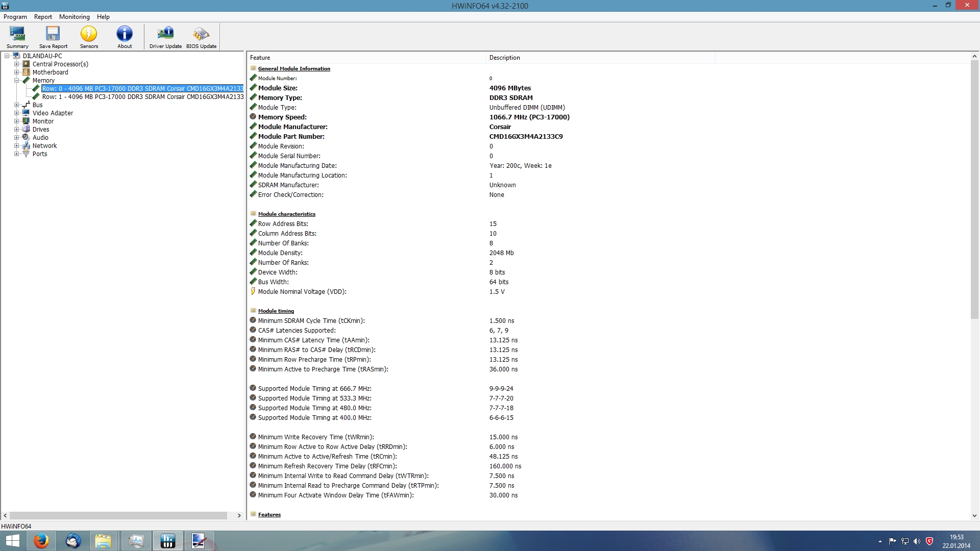Click the HWiNFO taskbar icon
This screenshot has width=980, height=551.
[167, 541]
